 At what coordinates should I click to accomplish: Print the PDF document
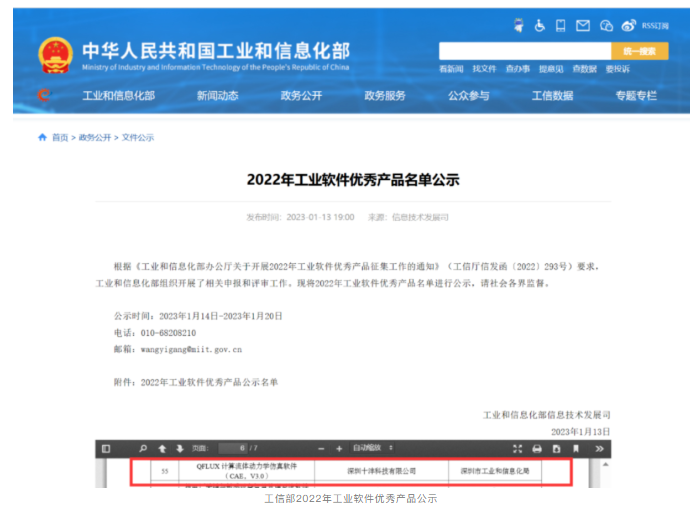tap(537, 448)
